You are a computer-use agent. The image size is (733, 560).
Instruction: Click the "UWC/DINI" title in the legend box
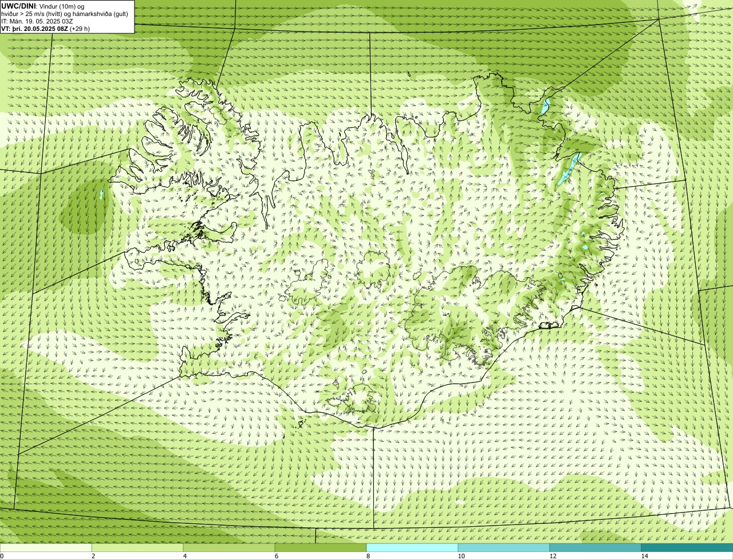click(x=19, y=6)
